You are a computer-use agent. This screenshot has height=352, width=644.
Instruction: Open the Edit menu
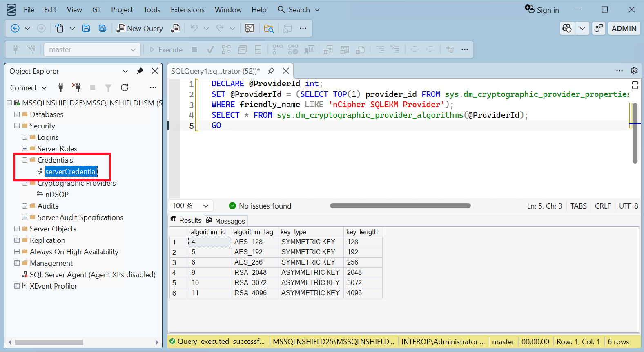coord(50,9)
